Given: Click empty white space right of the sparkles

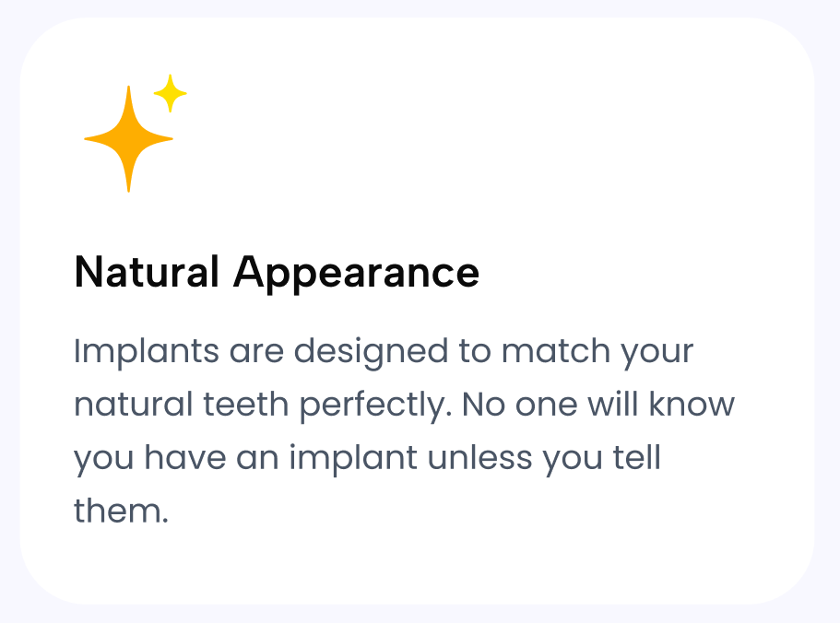Looking at the screenshot, I should coord(507,138).
